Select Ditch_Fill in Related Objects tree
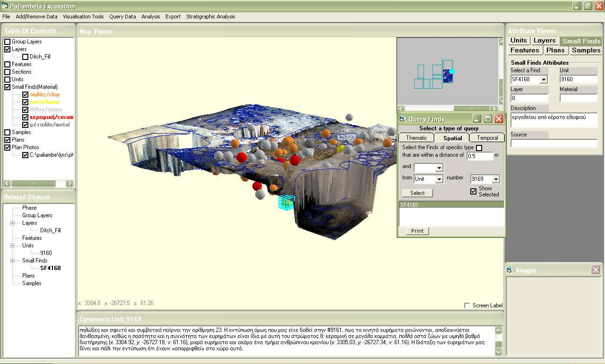 pyautogui.click(x=50, y=230)
